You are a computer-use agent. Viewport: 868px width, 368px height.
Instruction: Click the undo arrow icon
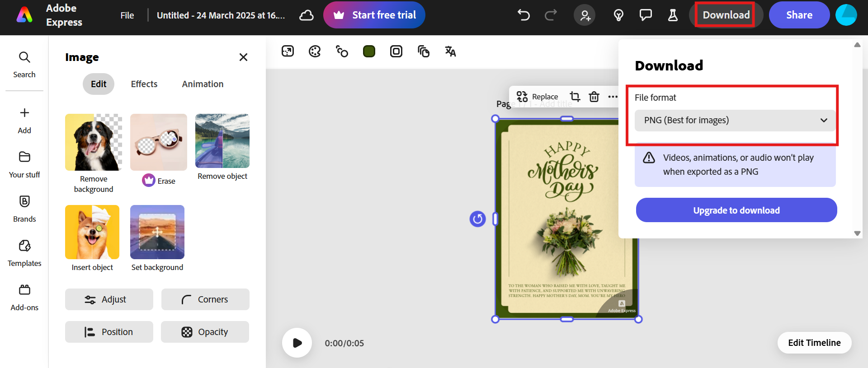tap(524, 15)
